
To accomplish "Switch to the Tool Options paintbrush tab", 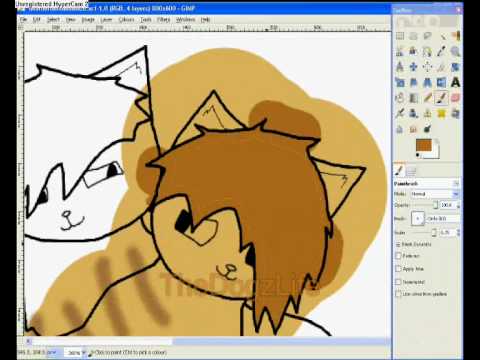I will (399, 171).
